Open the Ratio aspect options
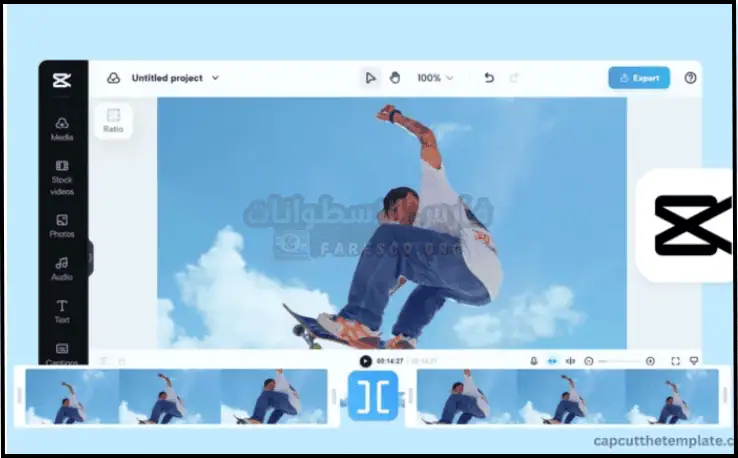Viewport: 738px width, 458px height. (x=113, y=121)
